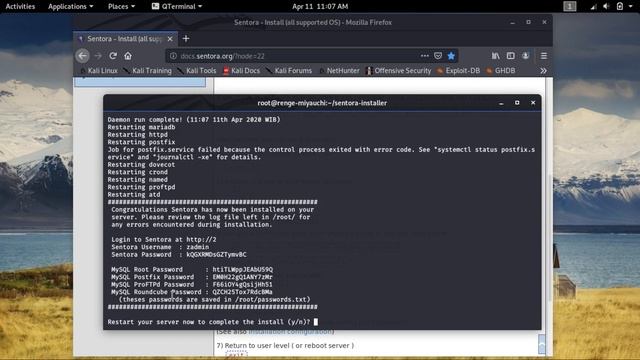The height and width of the screenshot is (360, 640).
Task: Open the Applications menu
Action: click(70, 6)
